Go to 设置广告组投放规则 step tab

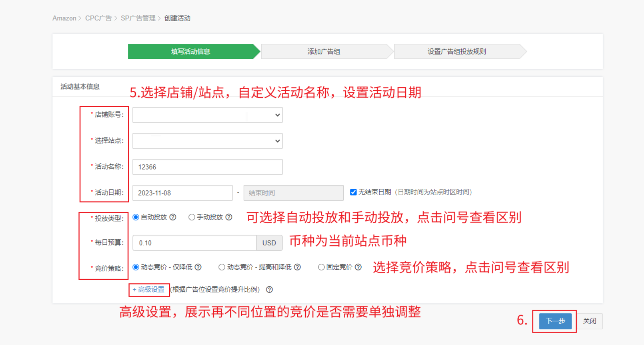pyautogui.click(x=456, y=52)
